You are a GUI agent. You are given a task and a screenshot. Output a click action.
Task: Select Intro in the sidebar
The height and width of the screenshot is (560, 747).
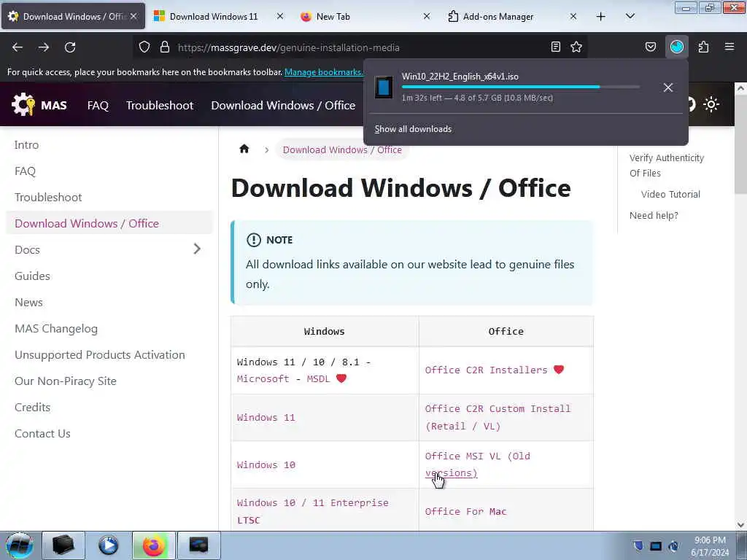coord(27,145)
